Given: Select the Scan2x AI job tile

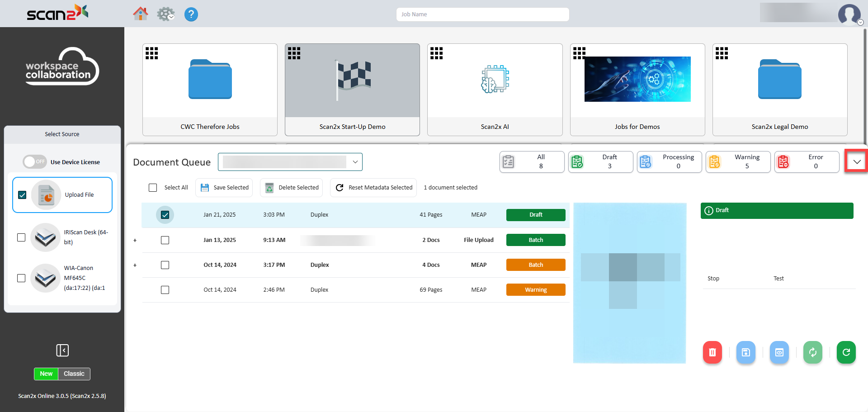Looking at the screenshot, I should coord(495,90).
